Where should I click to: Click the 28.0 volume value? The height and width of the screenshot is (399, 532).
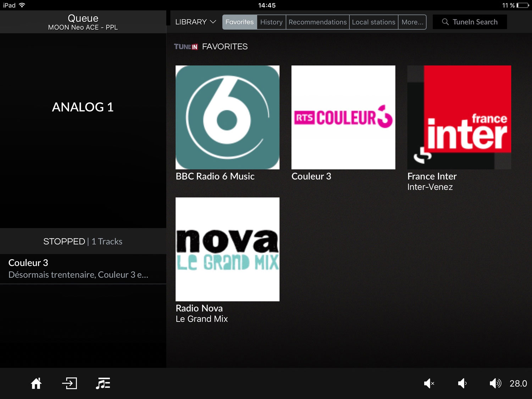click(518, 383)
